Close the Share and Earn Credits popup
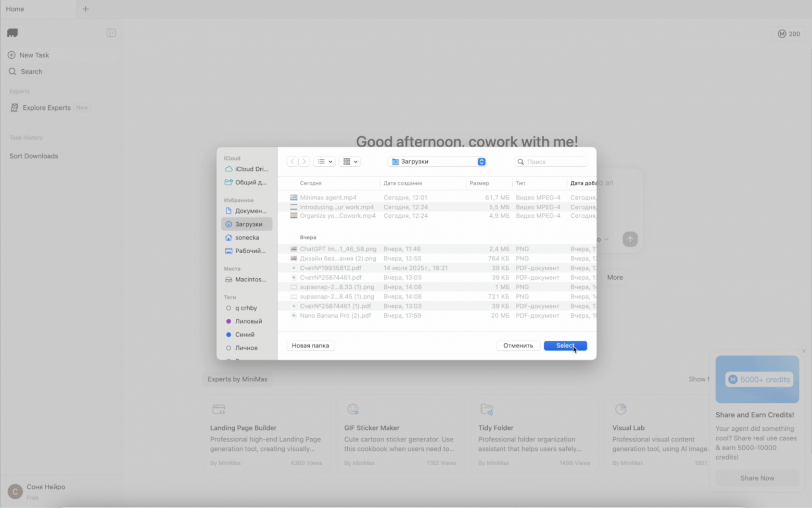Image resolution: width=812 pixels, height=508 pixels. (804, 351)
